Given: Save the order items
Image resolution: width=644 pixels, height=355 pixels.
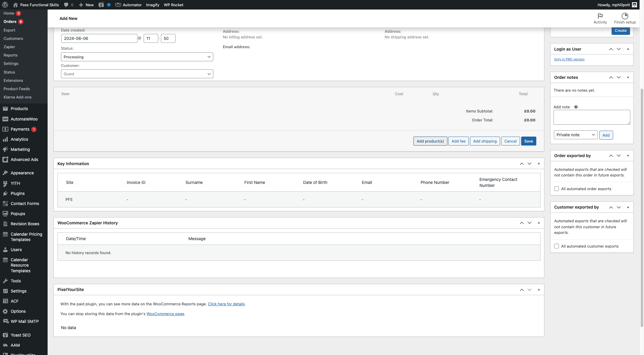Looking at the screenshot, I should coord(529,141).
